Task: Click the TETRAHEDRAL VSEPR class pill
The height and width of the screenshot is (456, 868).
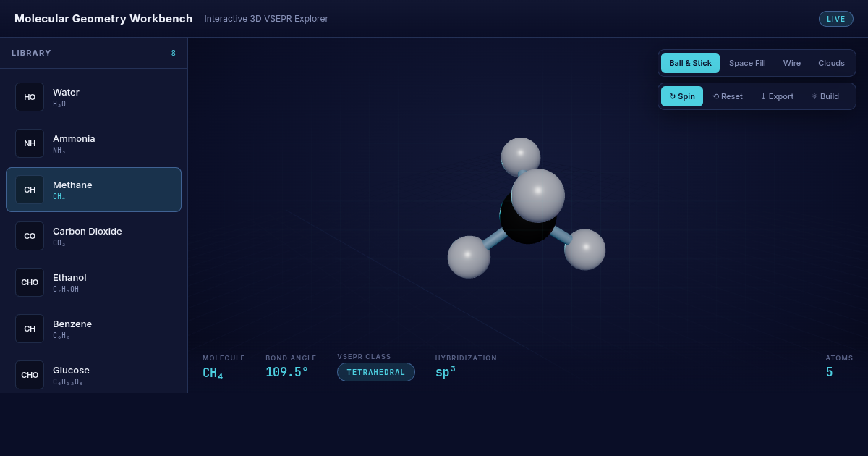Action: [x=376, y=372]
